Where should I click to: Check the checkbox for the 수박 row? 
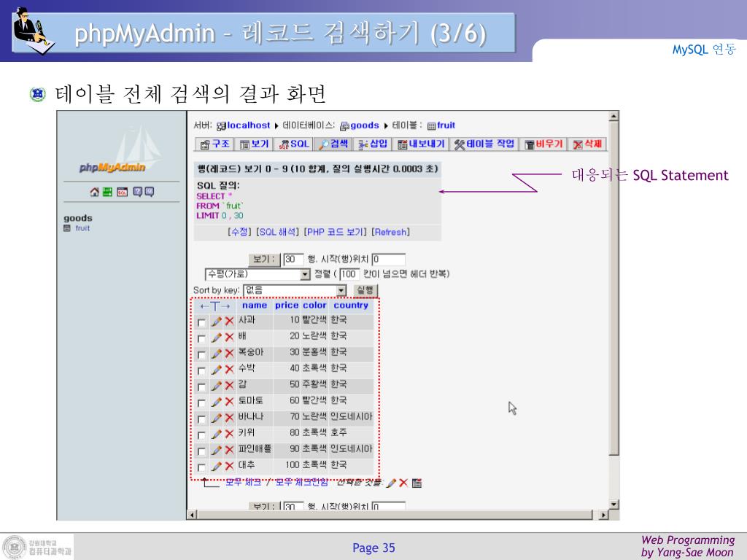tap(201, 371)
